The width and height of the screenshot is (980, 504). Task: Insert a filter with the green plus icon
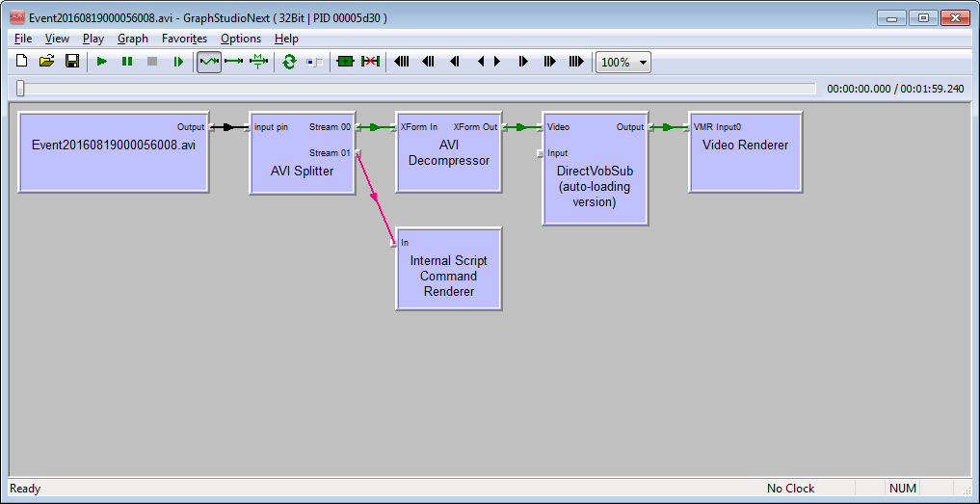point(345,62)
